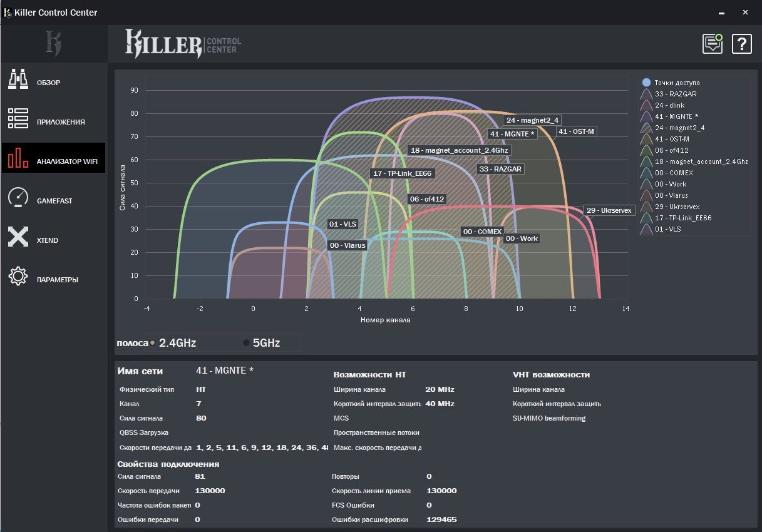Click the Ошибки расшифровки 129465 value
This screenshot has width=762, height=532.
(x=441, y=519)
